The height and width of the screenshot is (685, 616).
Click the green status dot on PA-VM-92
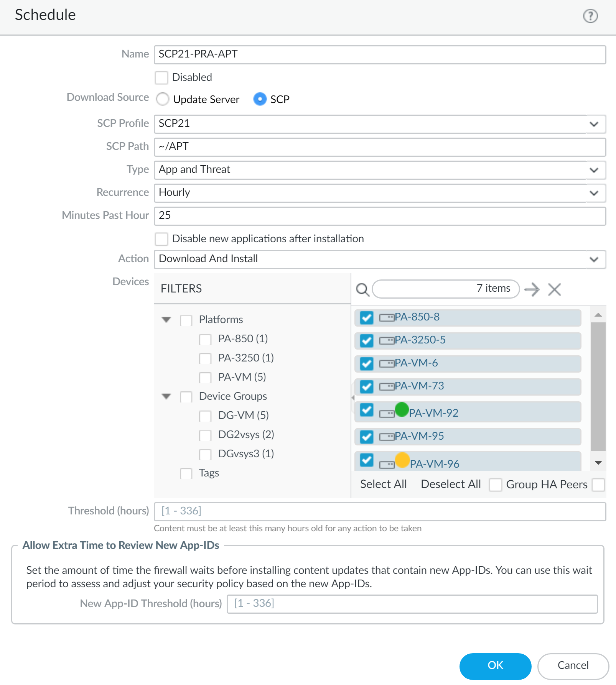pos(402,409)
